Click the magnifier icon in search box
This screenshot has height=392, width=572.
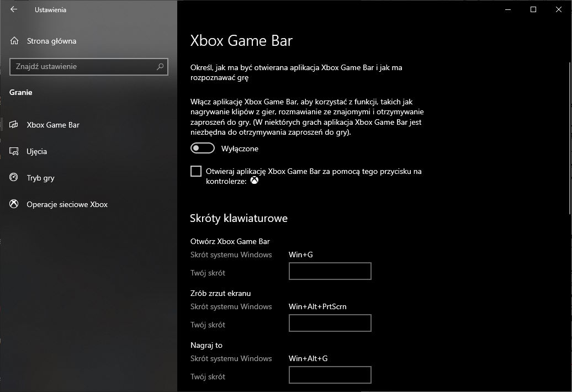click(x=160, y=67)
